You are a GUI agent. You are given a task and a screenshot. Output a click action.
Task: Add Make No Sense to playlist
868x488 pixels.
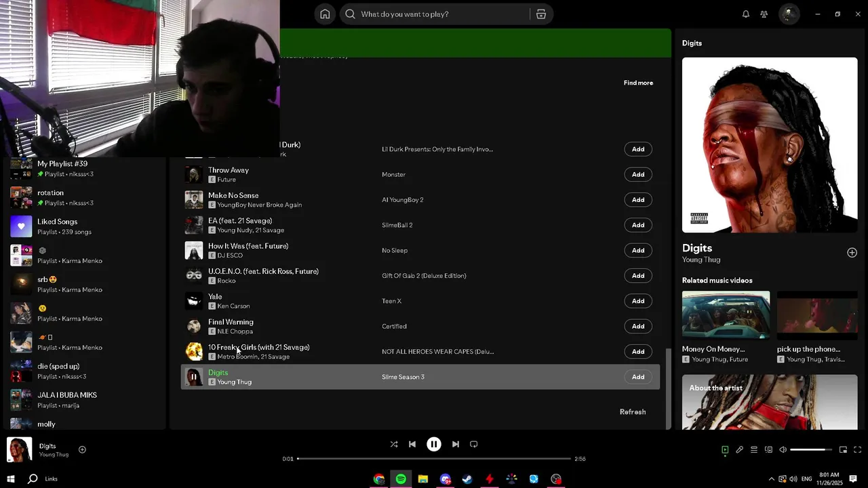[x=638, y=200]
